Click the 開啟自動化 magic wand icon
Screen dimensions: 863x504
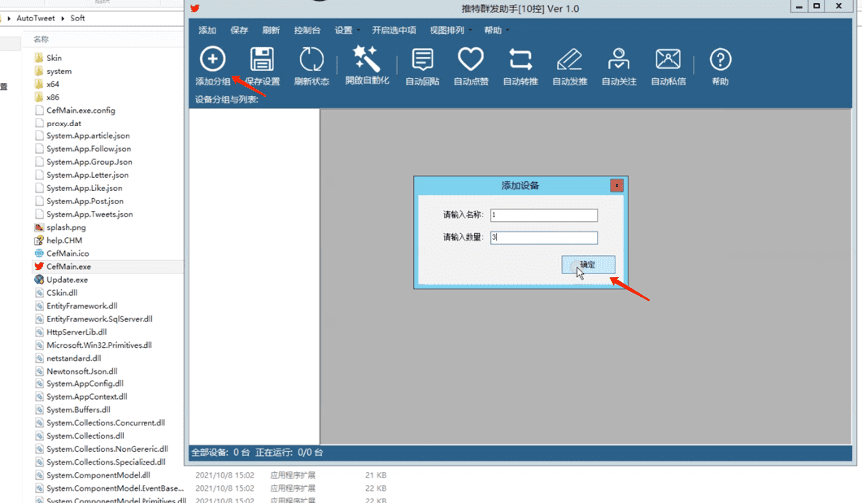(x=367, y=59)
